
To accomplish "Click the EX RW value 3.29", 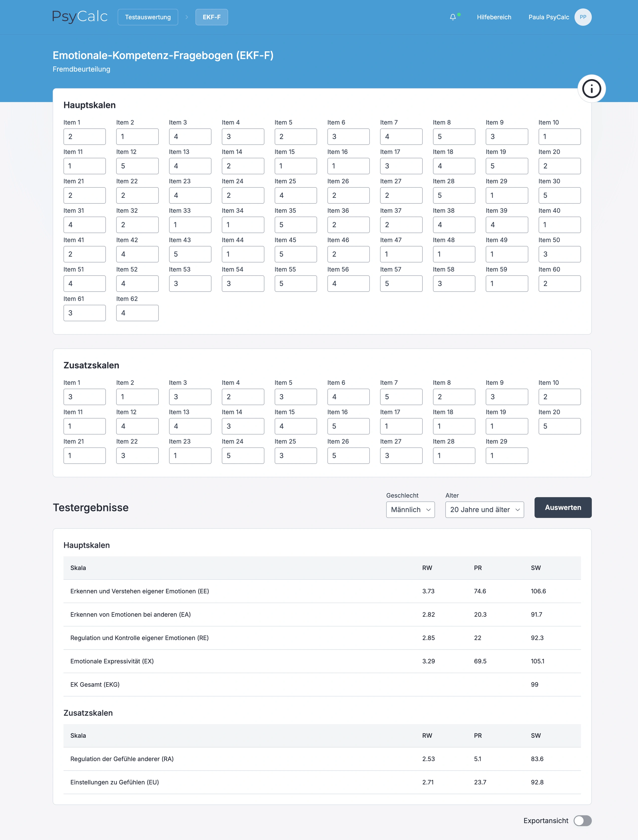I will [428, 661].
